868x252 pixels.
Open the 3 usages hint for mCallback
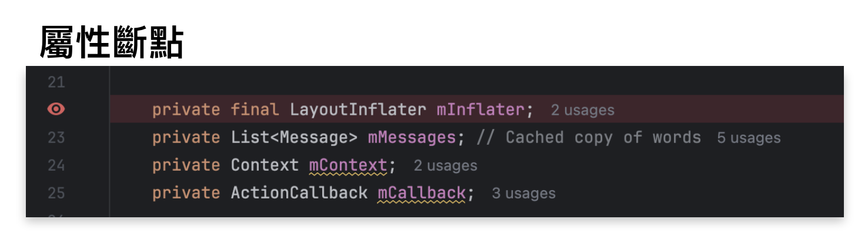523,193
